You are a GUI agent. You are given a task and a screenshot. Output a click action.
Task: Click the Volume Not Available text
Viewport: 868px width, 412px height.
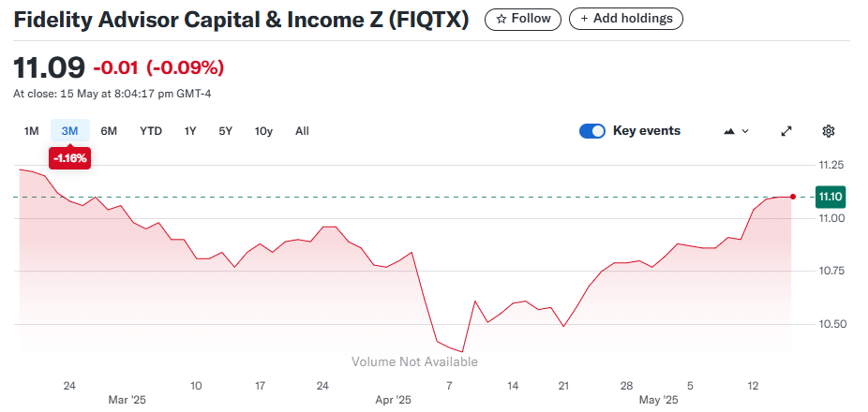pyautogui.click(x=414, y=361)
